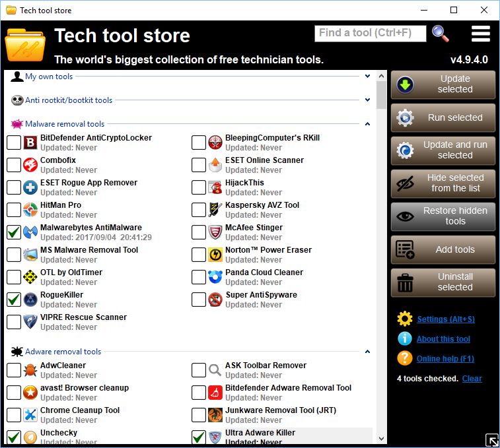The image size is (500, 448).
Task: Click the Norton Power Eraser icon
Action: 215,255
